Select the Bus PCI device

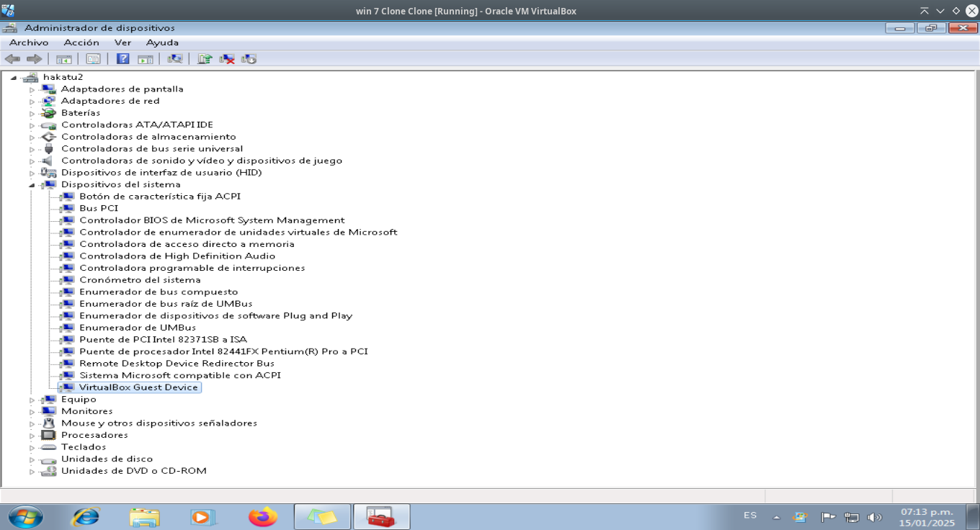click(99, 208)
